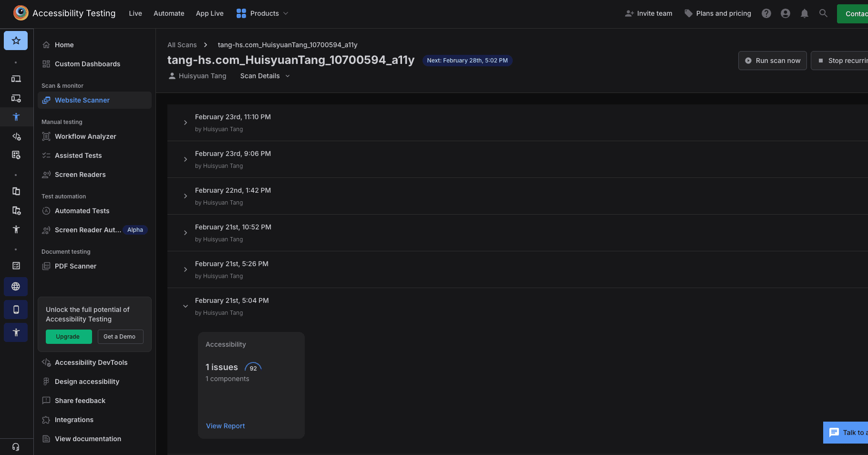
Task: Open the Automate menu item
Action: point(169,13)
